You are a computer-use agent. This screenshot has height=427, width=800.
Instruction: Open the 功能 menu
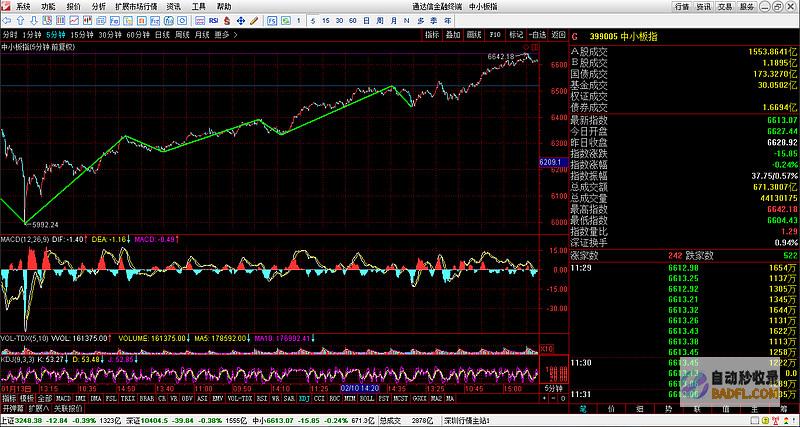click(x=48, y=7)
